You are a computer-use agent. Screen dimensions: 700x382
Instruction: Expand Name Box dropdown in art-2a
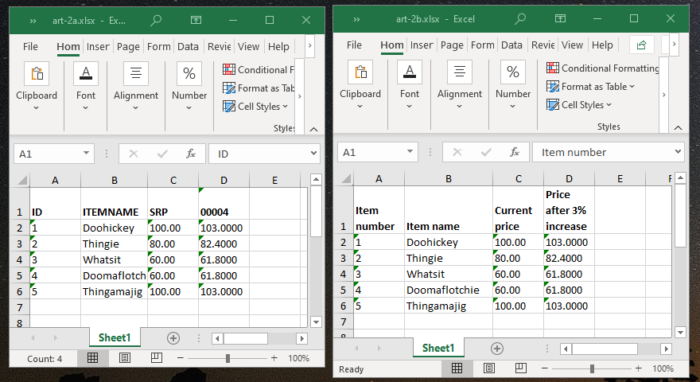(86, 154)
